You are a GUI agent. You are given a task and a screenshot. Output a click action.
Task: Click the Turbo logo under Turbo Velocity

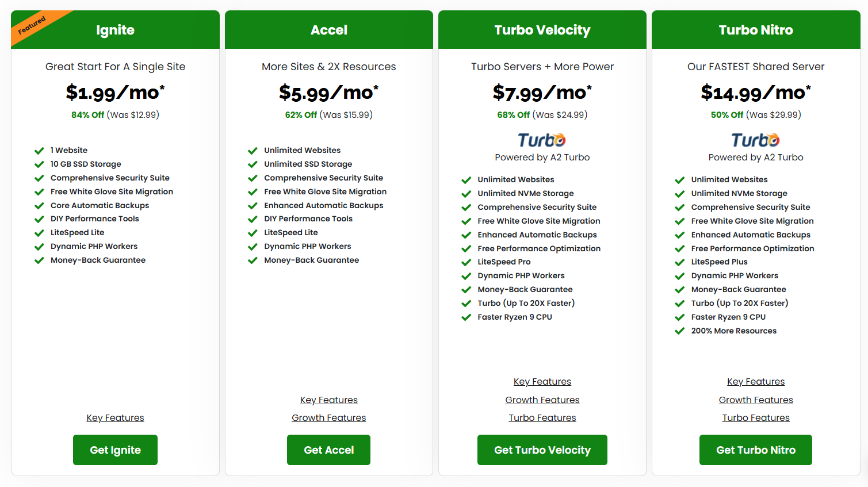(x=542, y=140)
